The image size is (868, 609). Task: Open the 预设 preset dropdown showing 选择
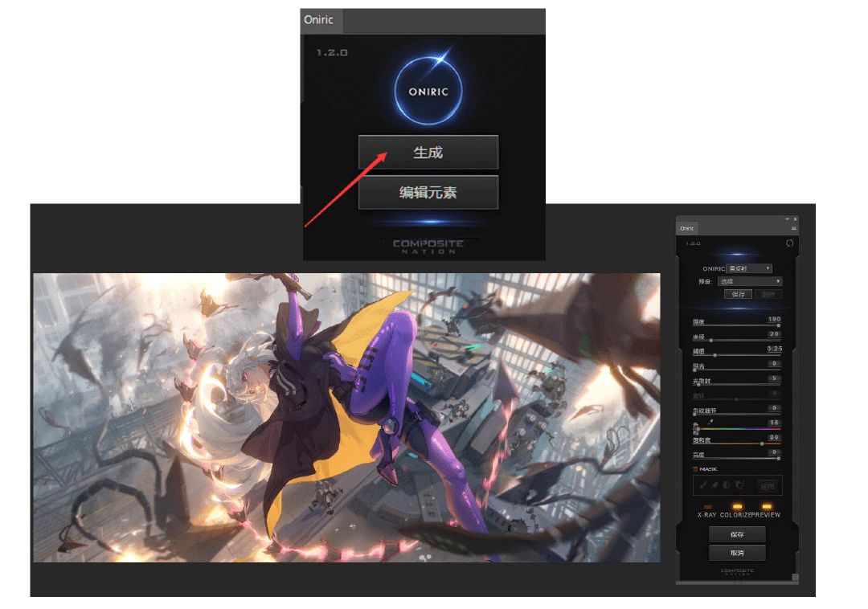(750, 281)
